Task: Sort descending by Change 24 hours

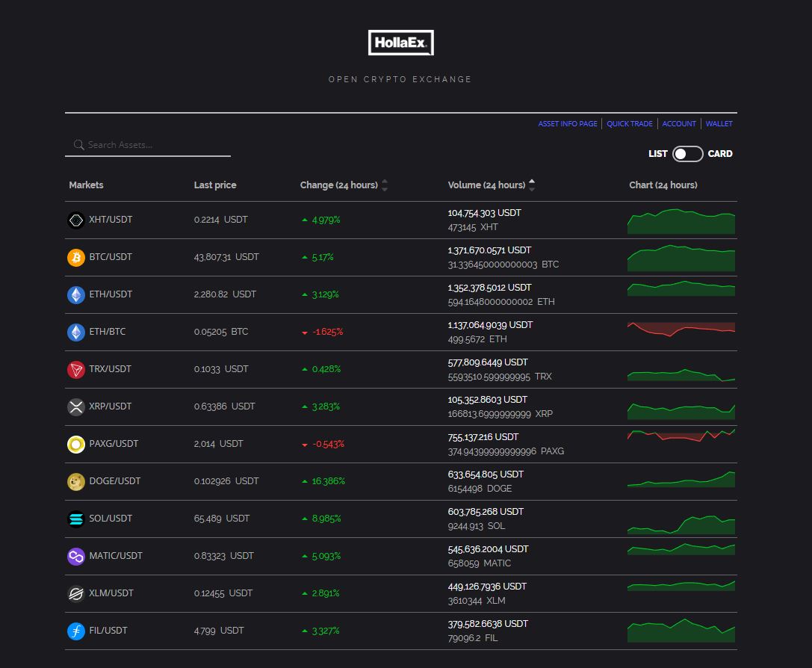Action: tap(384, 188)
